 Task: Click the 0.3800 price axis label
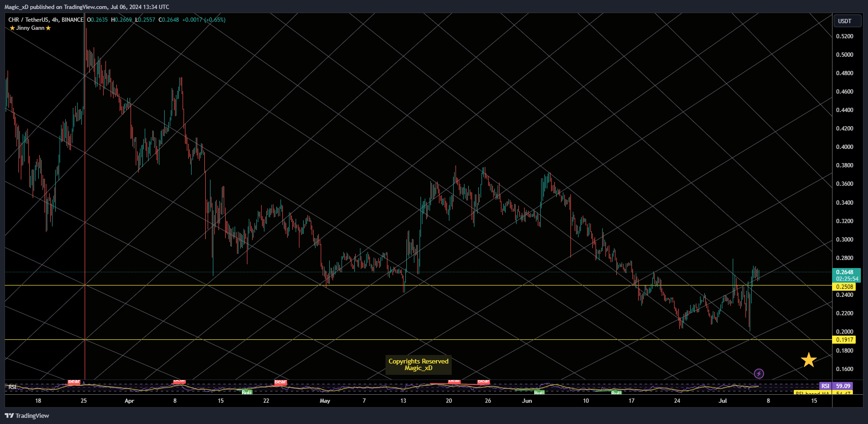(x=844, y=165)
